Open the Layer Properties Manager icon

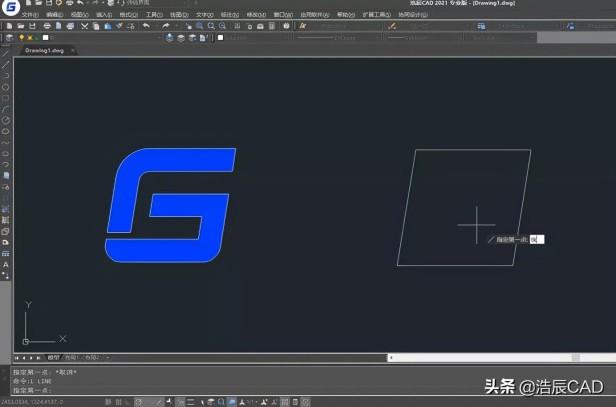click(x=9, y=38)
